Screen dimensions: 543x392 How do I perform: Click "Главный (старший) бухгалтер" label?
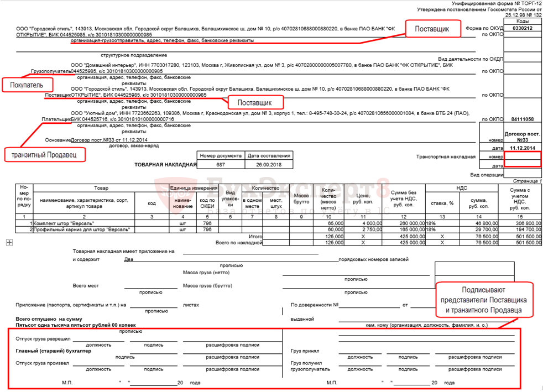53,351
